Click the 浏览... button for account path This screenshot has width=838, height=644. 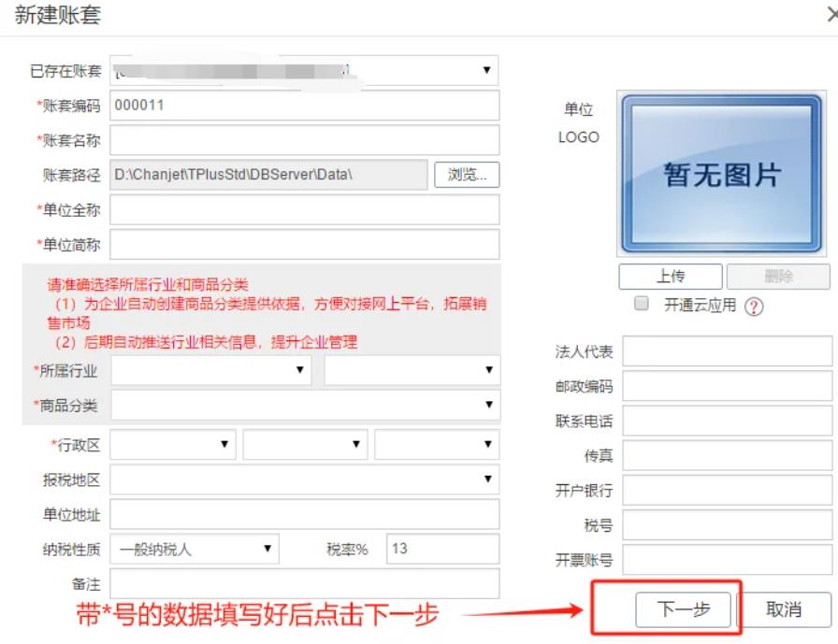467,175
